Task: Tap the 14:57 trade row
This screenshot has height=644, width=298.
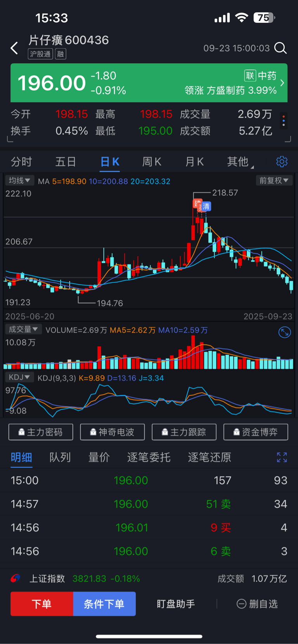Action: click(x=149, y=504)
